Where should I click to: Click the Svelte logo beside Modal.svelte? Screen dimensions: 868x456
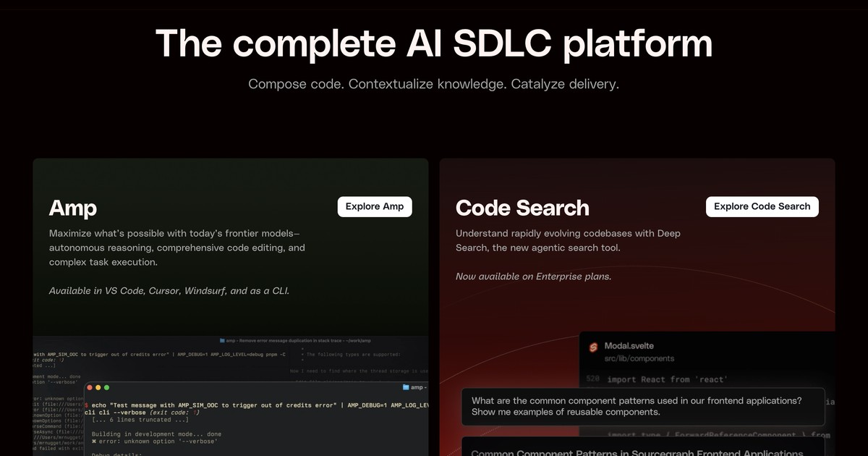[x=592, y=347]
